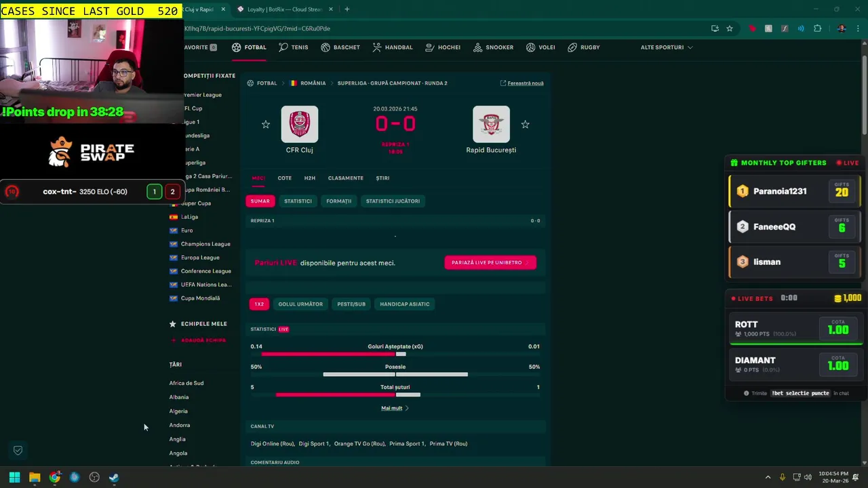
Task: Switch to the Știri tab
Action: coord(382,178)
